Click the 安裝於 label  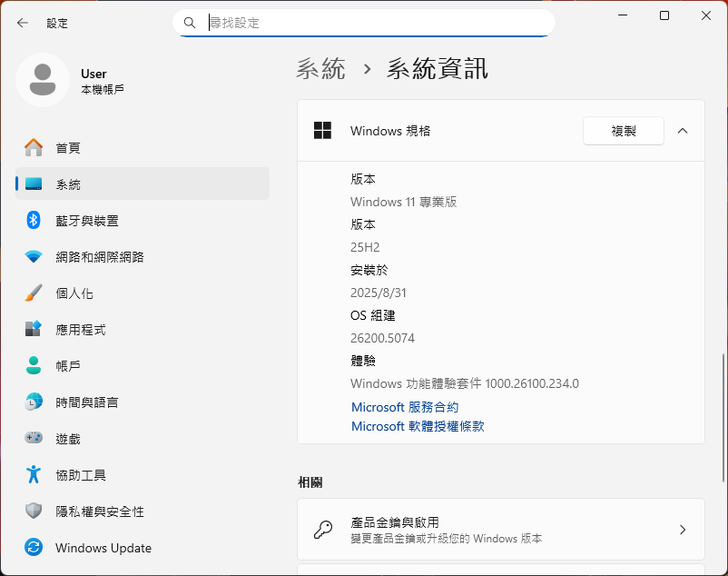[x=369, y=270]
